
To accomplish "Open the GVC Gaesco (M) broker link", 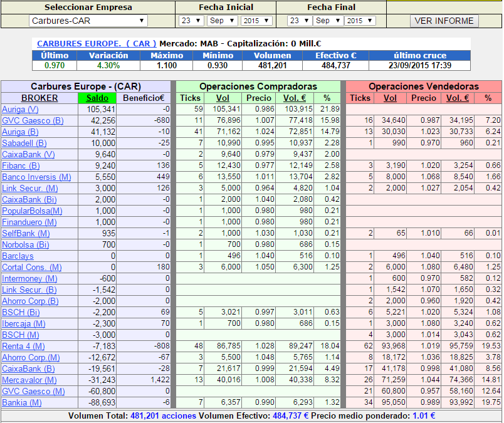I will point(33,392).
